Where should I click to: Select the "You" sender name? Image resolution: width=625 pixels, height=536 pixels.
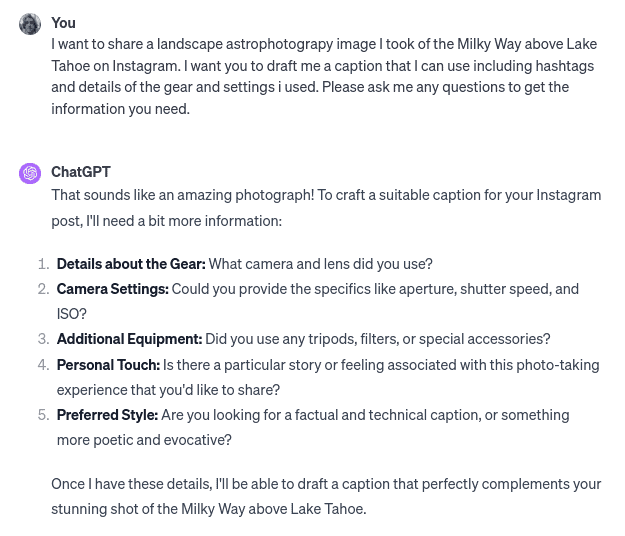[63, 23]
